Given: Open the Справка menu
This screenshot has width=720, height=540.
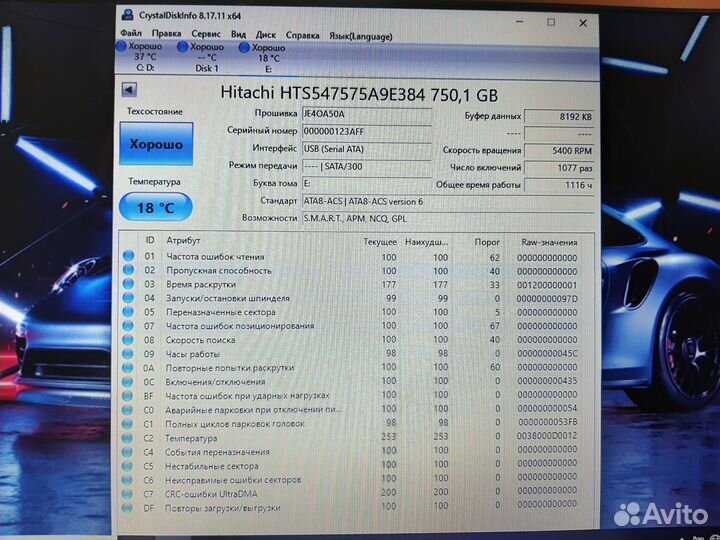Looking at the screenshot, I should point(302,36).
